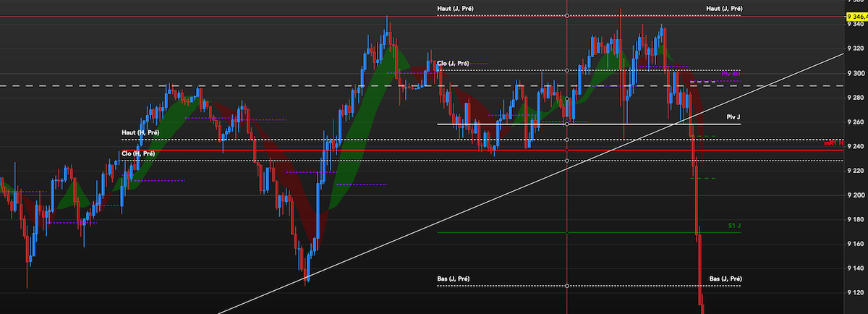
Task: Select the red mR1 H horizontal line label
Action: tap(834, 144)
